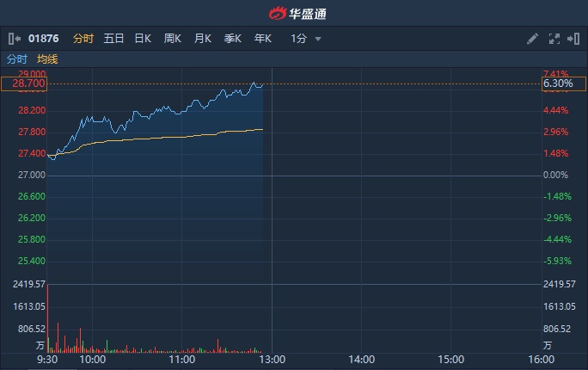Click the 13:00 time axis marker
588x370 pixels.
coord(272,360)
